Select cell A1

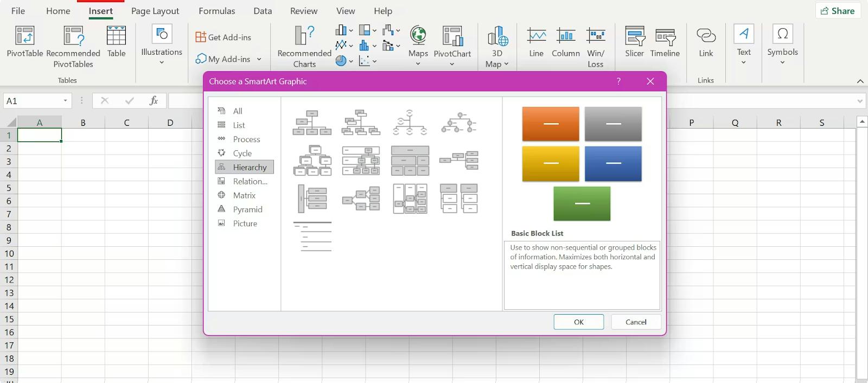pos(40,135)
